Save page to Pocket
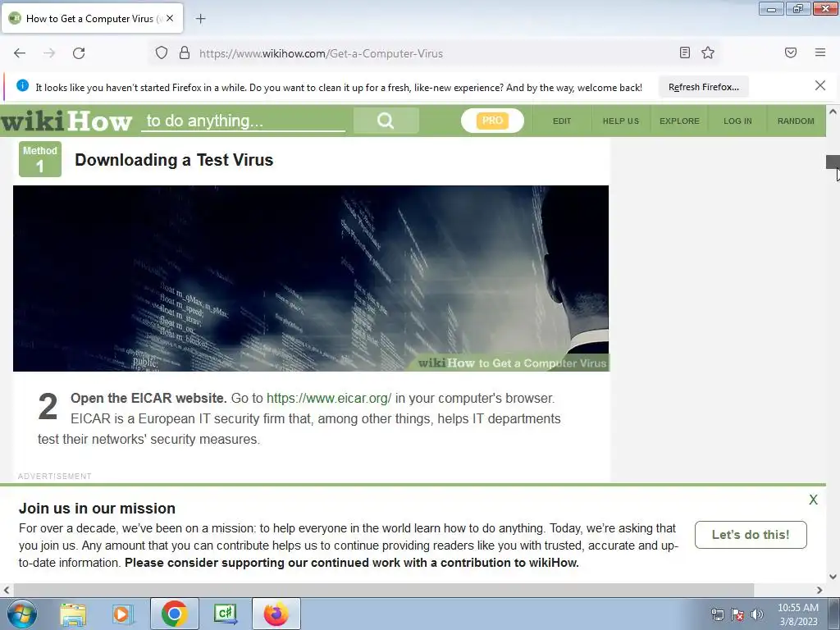This screenshot has width=840, height=630. [791, 52]
